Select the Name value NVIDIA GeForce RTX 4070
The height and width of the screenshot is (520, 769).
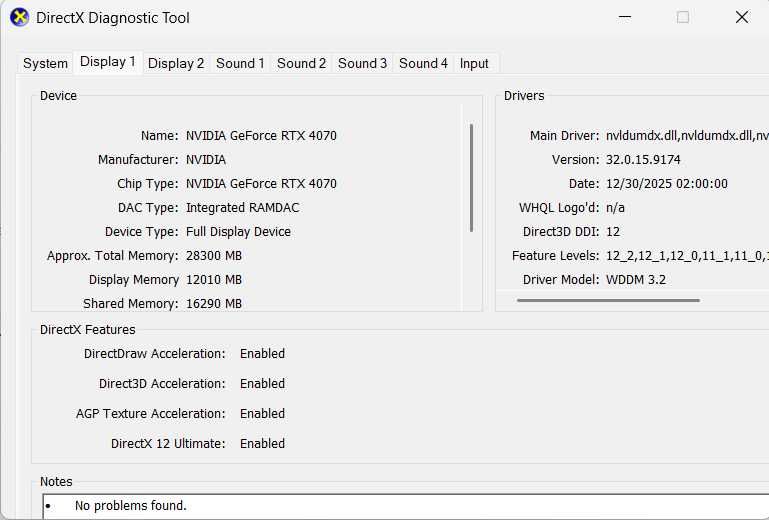coord(261,136)
